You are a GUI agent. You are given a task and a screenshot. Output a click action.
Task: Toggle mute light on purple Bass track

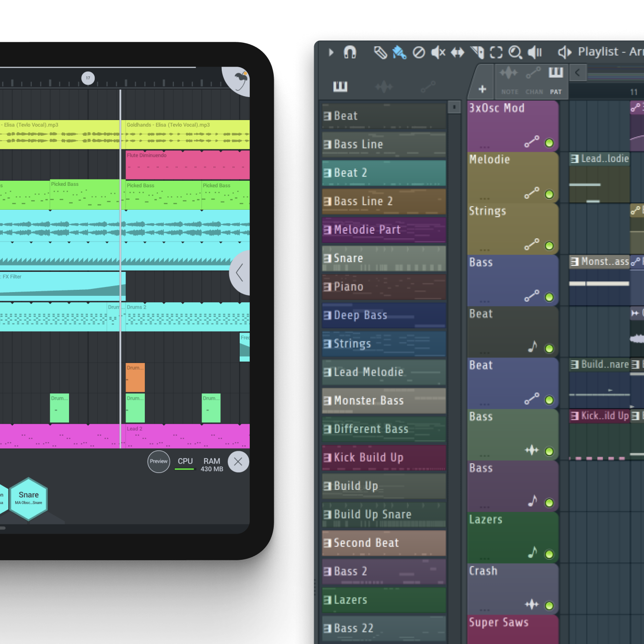coord(549,503)
